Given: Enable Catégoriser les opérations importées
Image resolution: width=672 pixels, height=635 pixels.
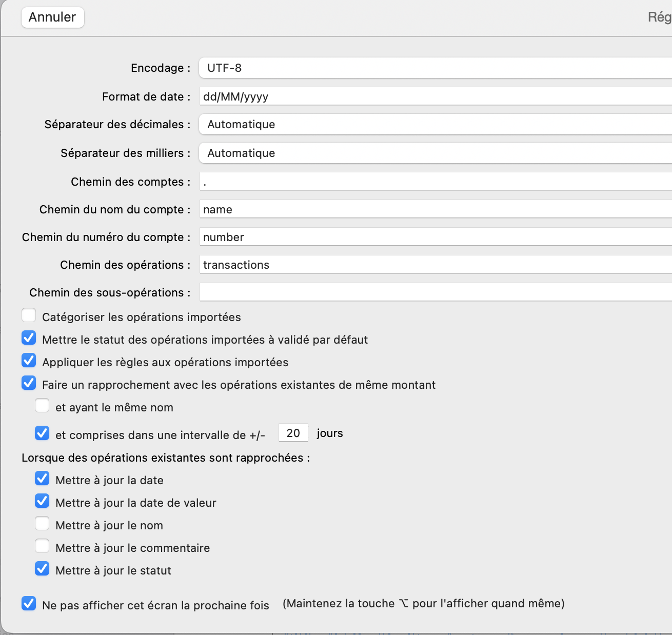Looking at the screenshot, I should (x=29, y=315).
